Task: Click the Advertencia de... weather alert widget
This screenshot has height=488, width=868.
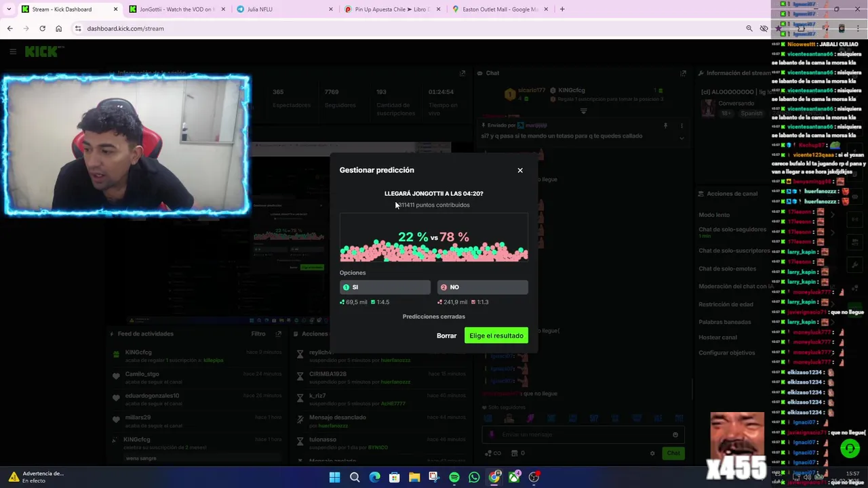Action: (x=35, y=477)
